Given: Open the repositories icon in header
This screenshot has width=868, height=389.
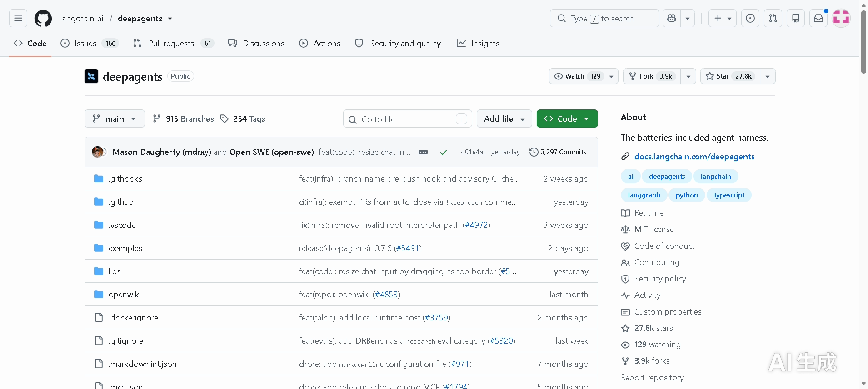Looking at the screenshot, I should click(796, 18).
